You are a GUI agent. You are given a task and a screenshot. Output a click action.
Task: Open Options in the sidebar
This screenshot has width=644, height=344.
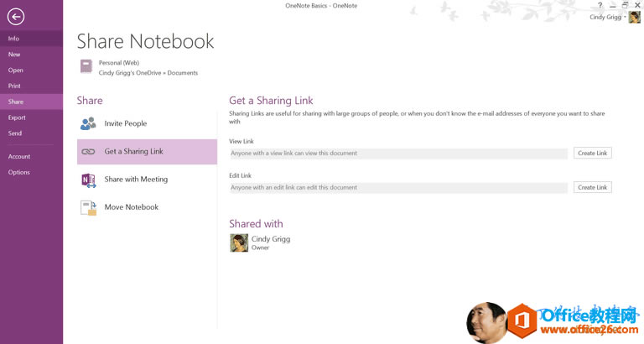pyautogui.click(x=31, y=172)
